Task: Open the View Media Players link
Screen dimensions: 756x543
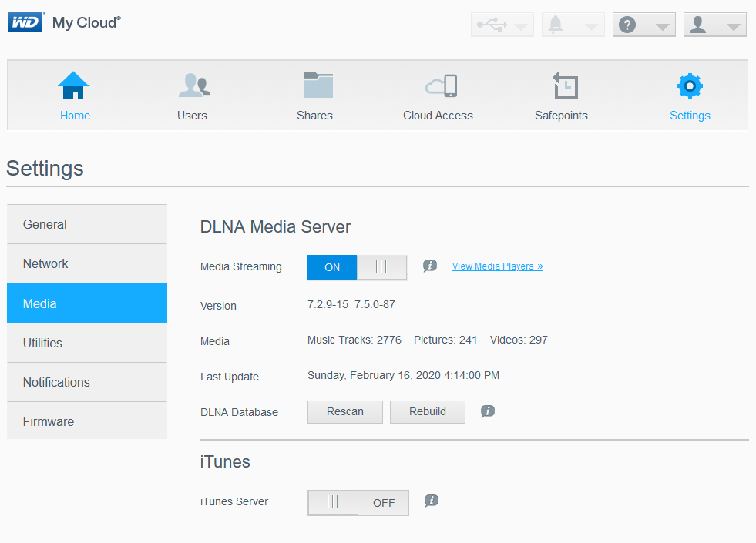Action: [498, 266]
